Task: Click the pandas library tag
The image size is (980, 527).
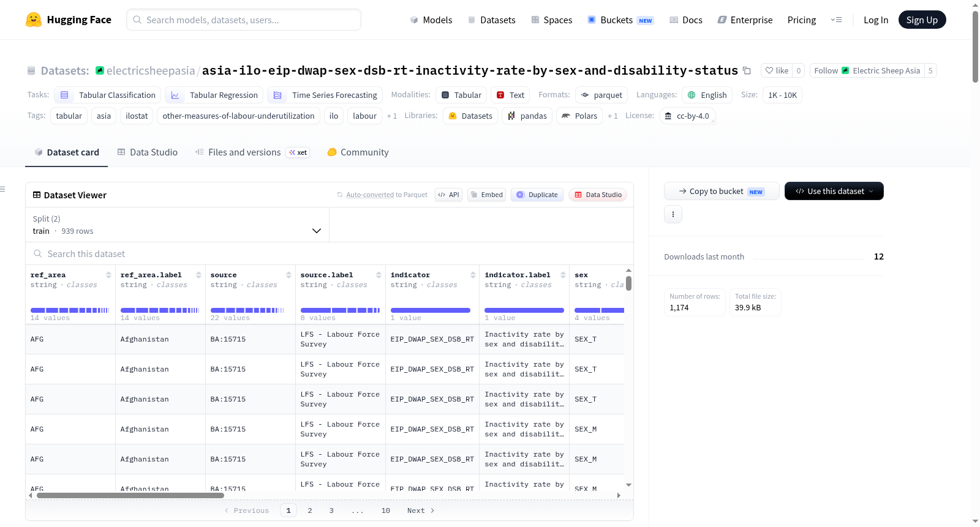Action: pyautogui.click(x=527, y=116)
